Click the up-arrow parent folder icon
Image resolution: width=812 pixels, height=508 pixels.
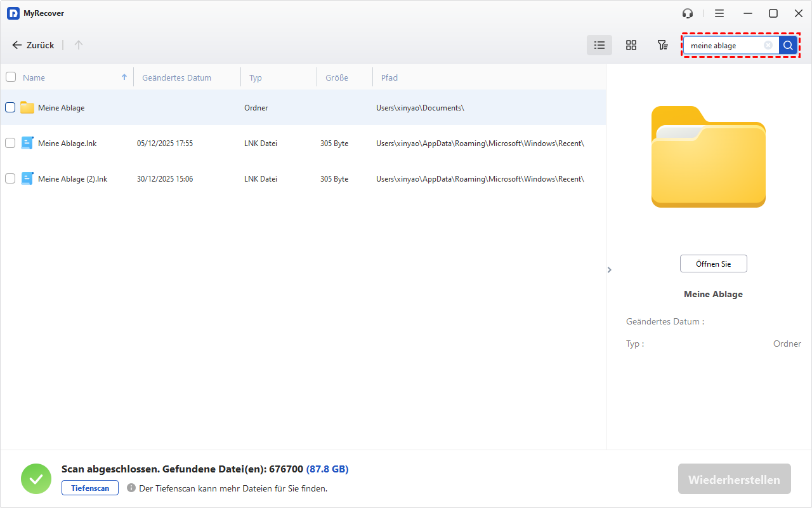coord(79,45)
